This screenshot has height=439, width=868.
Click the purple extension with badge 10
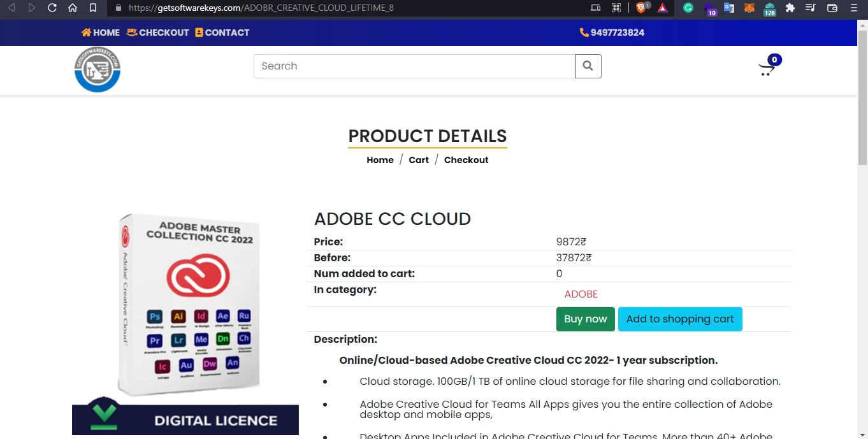[x=710, y=8]
